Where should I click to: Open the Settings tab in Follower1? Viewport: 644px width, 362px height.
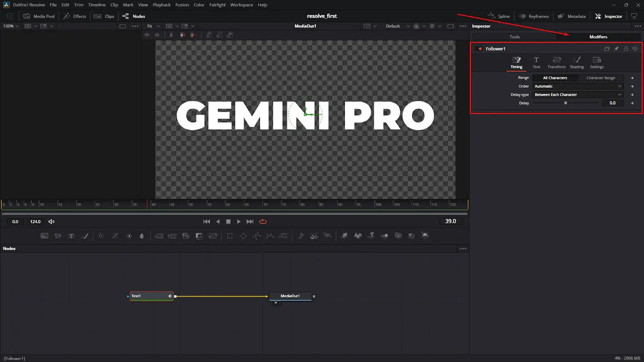coord(597,63)
